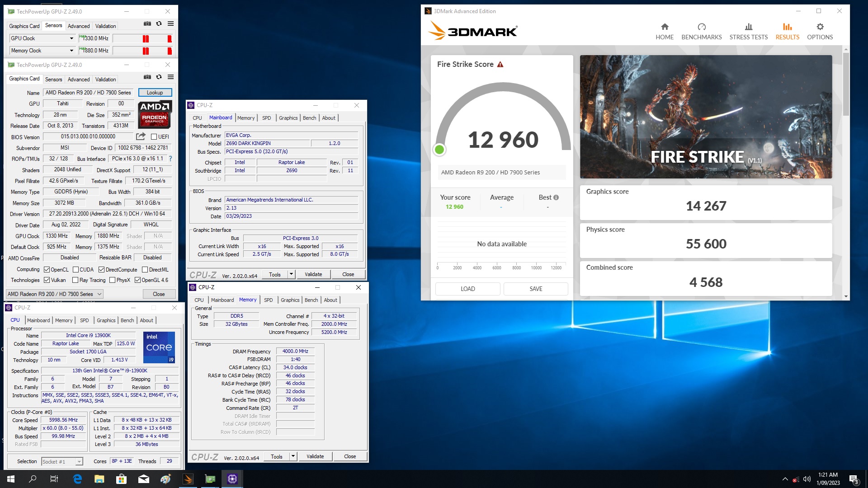The width and height of the screenshot is (868, 488).
Task: Open hamburger menu in GPU-Z Sensors window
Action: [170, 23]
